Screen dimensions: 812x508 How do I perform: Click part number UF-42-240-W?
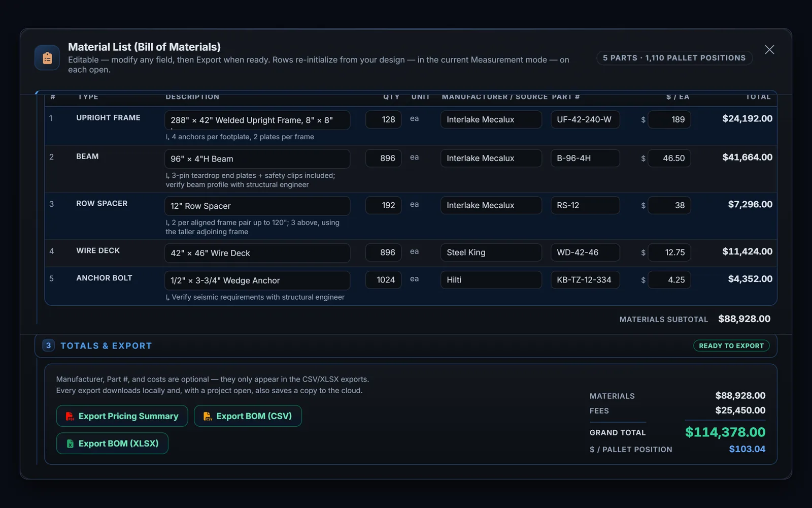[x=585, y=119]
